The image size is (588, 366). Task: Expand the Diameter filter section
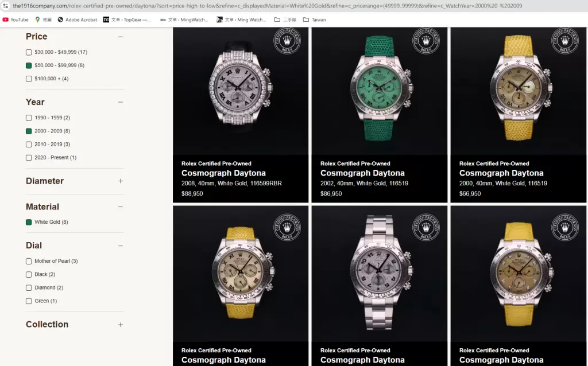click(x=121, y=181)
